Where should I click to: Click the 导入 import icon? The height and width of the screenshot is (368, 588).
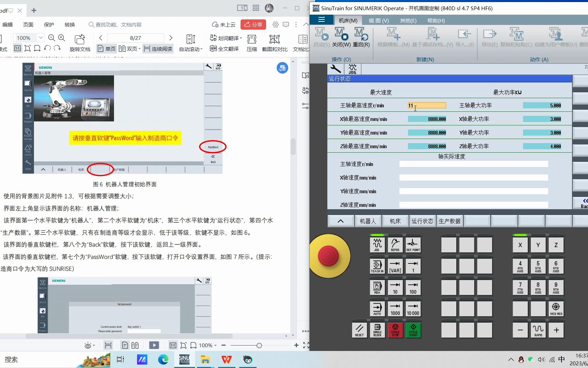coord(464,37)
